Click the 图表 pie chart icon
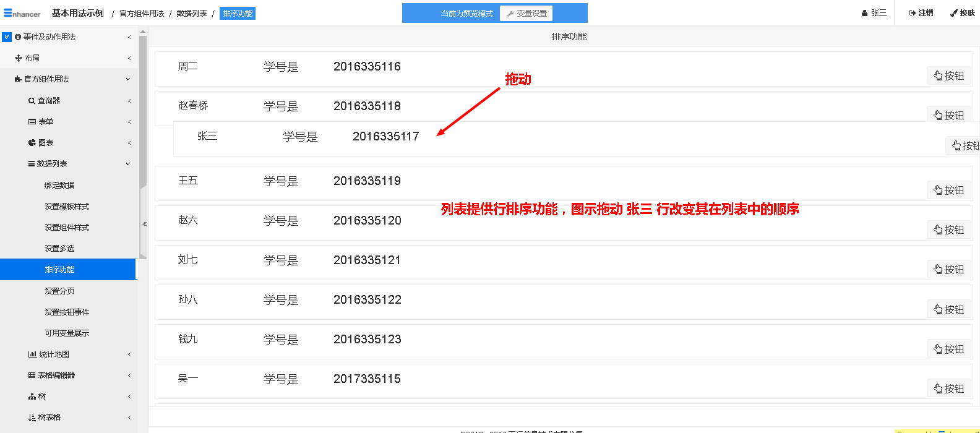The image size is (980, 433). (x=32, y=143)
